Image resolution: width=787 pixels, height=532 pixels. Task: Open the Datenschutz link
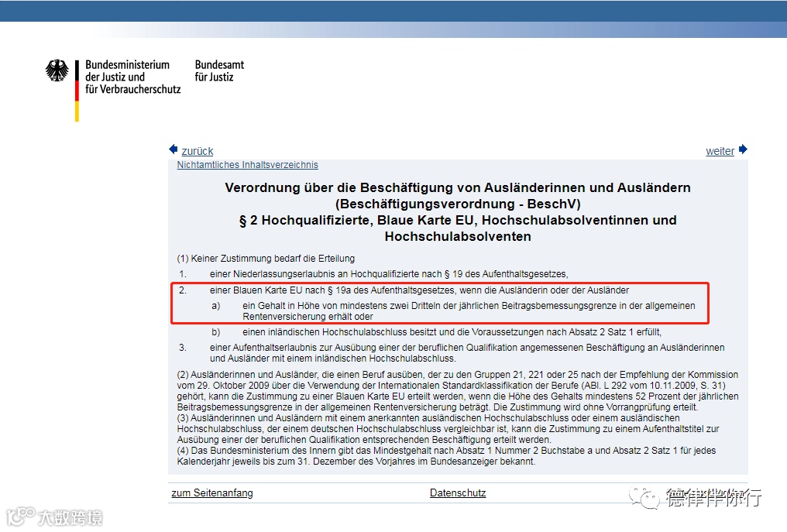tap(458, 493)
